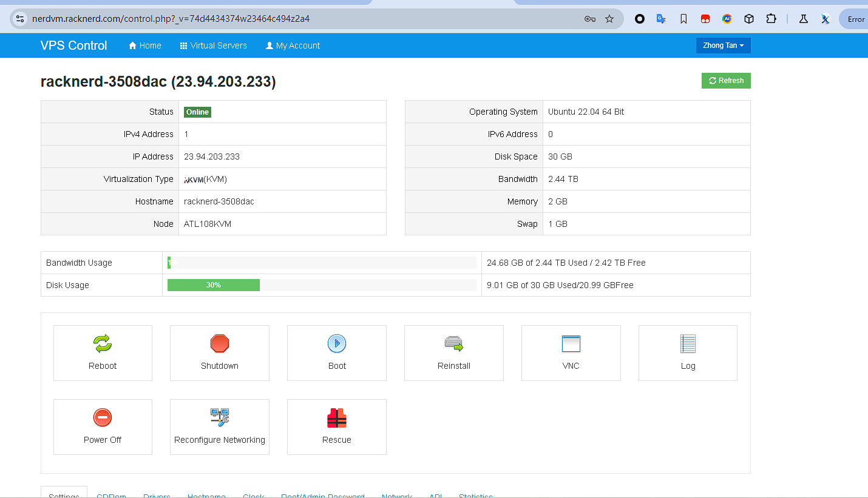Switch to the Root/Admin Password tab
The height and width of the screenshot is (498, 868).
click(x=323, y=495)
